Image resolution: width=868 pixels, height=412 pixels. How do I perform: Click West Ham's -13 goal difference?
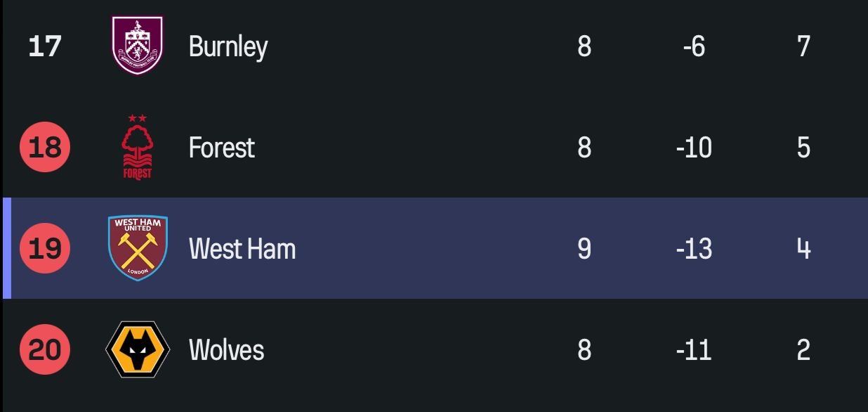[x=694, y=249]
